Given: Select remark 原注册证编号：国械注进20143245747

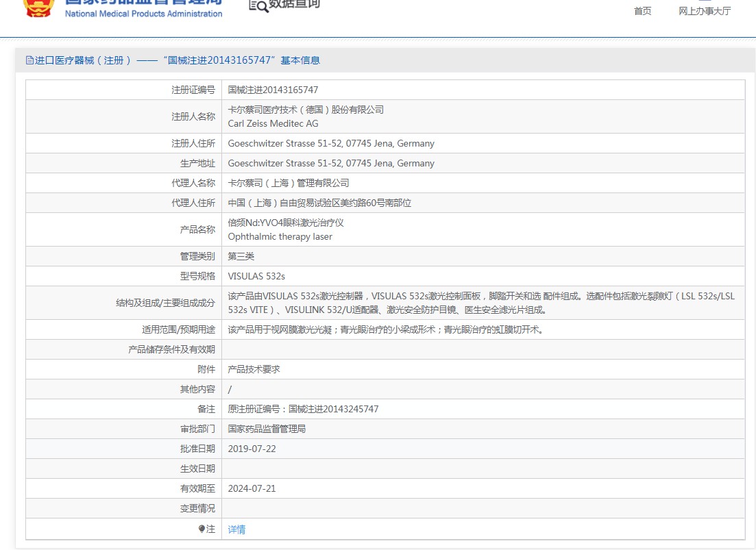Looking at the screenshot, I should [303, 409].
